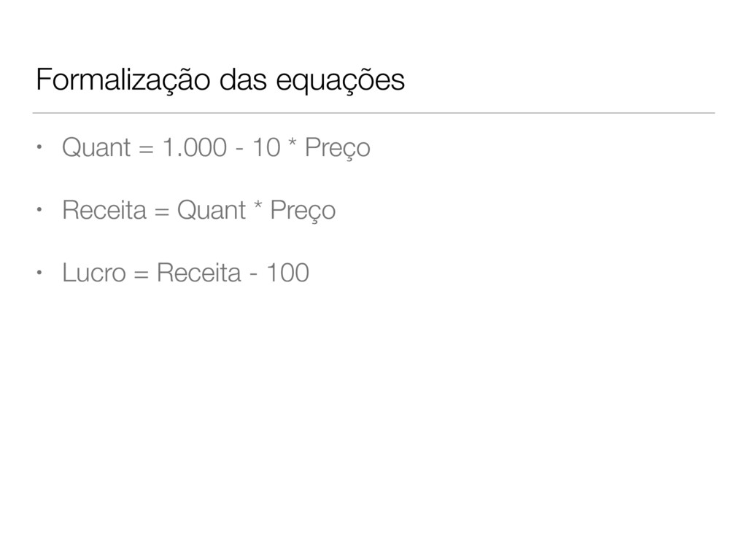Click the word 'Receita' starting the second equation

coord(104,210)
